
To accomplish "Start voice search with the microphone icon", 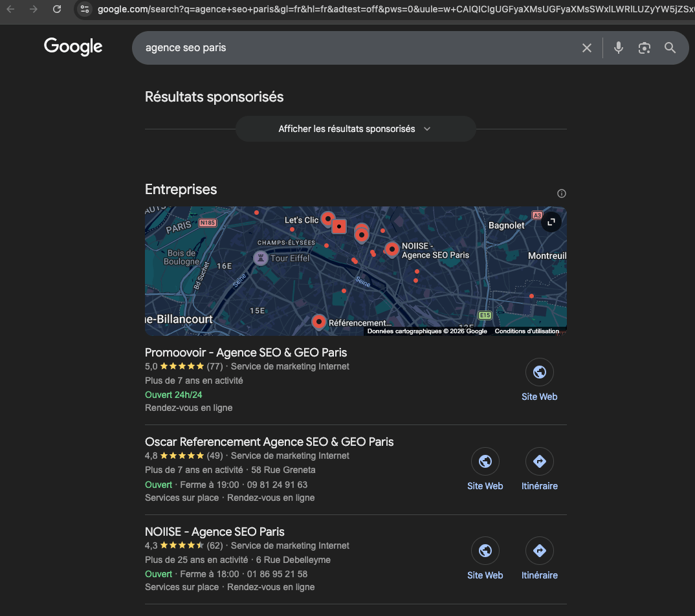I will click(x=619, y=48).
